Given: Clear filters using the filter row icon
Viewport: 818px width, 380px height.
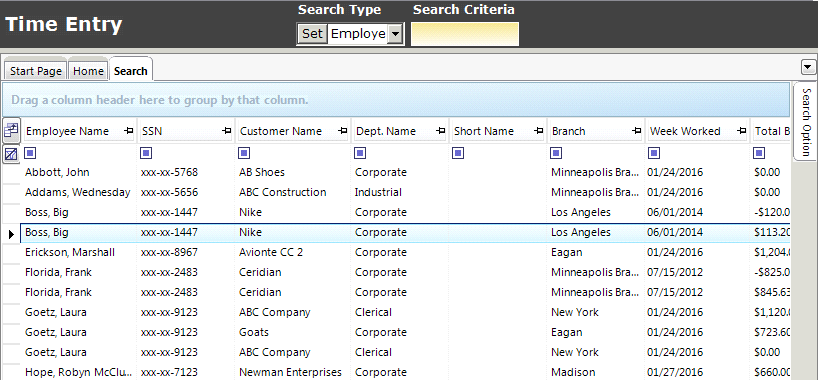Looking at the screenshot, I should pos(11,153).
